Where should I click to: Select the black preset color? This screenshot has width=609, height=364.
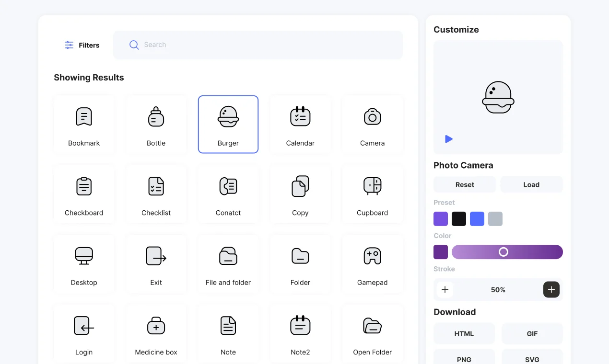[x=459, y=219]
